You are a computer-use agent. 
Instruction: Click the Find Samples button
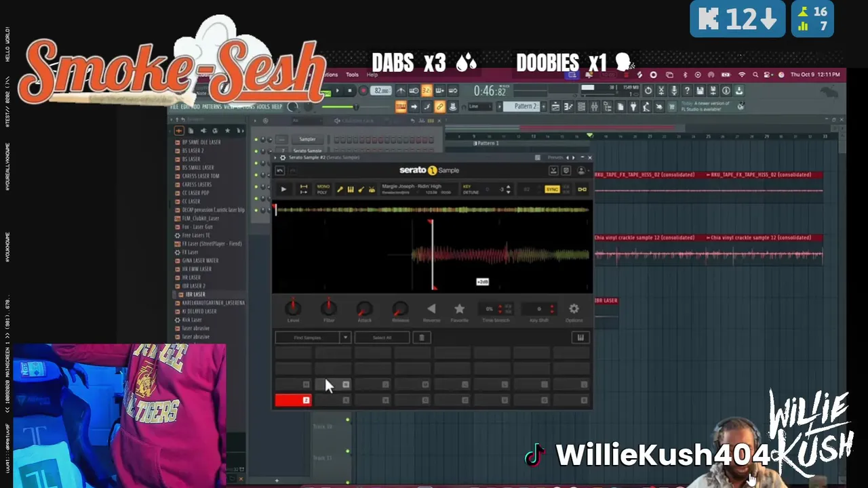click(x=308, y=338)
